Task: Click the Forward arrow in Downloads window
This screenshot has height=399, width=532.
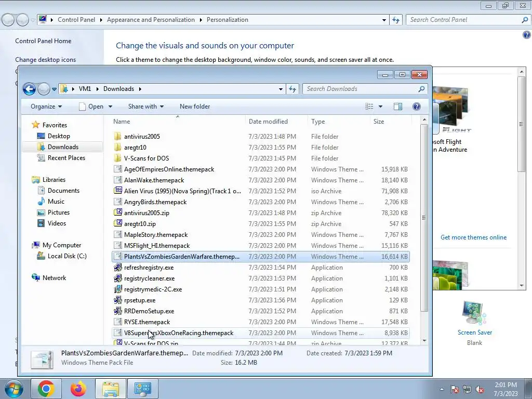Action: point(44,89)
